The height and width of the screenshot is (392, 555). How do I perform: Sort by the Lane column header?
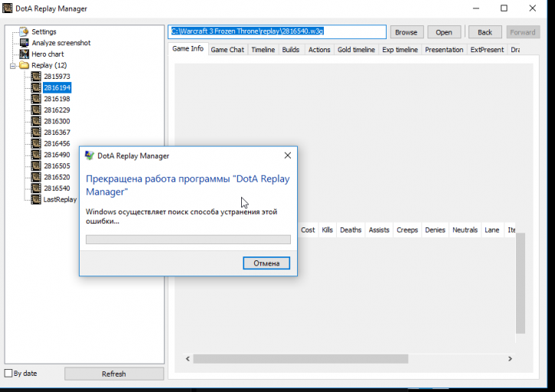coord(492,230)
